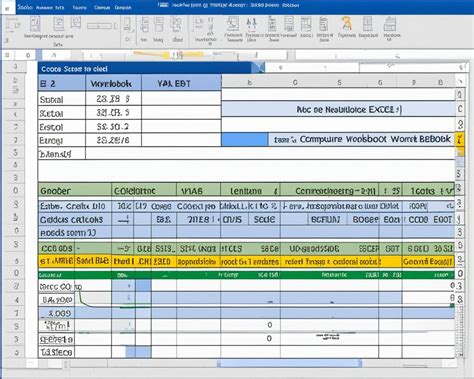
Task: Select the 'T.3.Siece' cell in the bottom row
Action: tap(56, 352)
